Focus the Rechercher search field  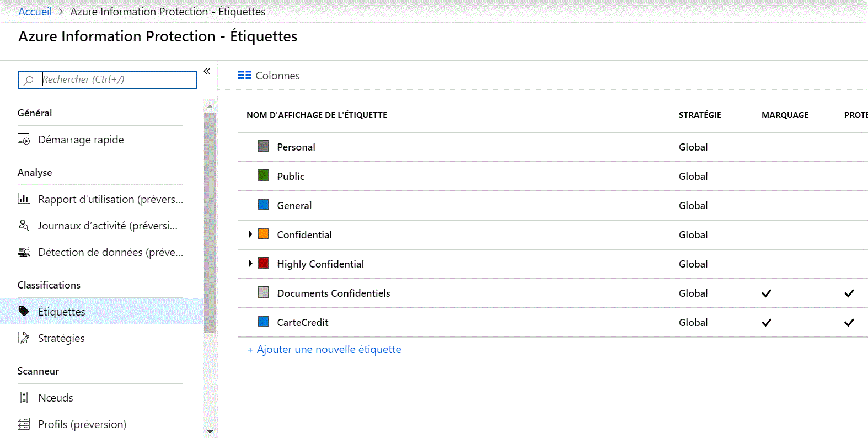click(x=107, y=80)
